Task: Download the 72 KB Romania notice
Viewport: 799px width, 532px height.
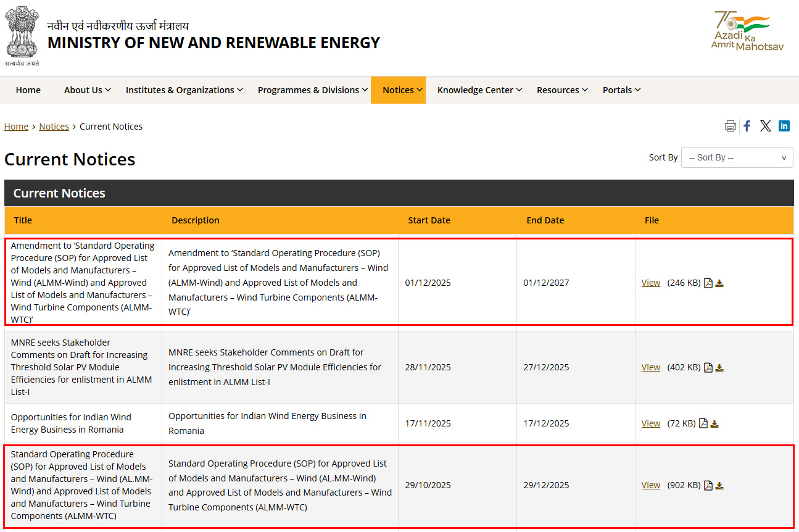Action: point(714,424)
